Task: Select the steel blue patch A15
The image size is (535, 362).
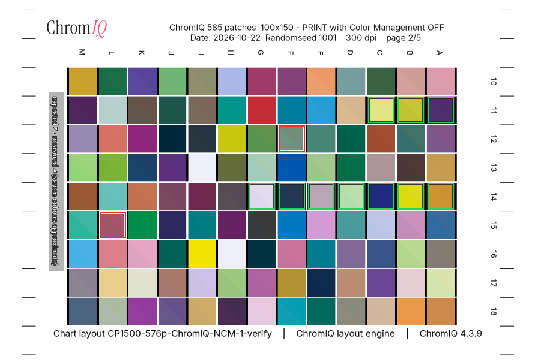Action: (x=441, y=225)
